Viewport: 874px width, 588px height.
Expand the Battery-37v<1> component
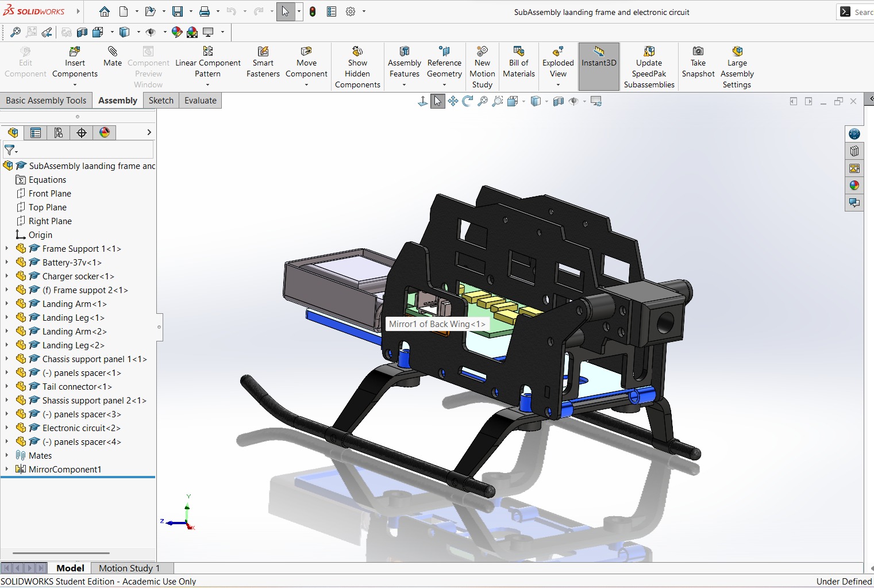7,263
